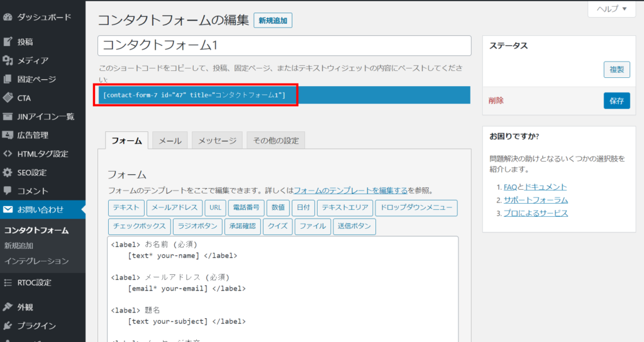The height and width of the screenshot is (342, 644).
Task: Click the コメント speech bubble icon
Action: tap(8, 191)
